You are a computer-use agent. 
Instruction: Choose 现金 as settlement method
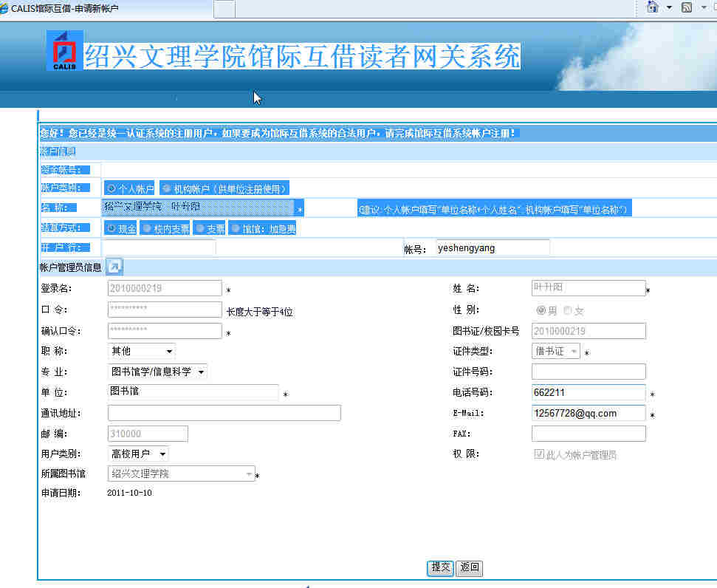(x=112, y=228)
